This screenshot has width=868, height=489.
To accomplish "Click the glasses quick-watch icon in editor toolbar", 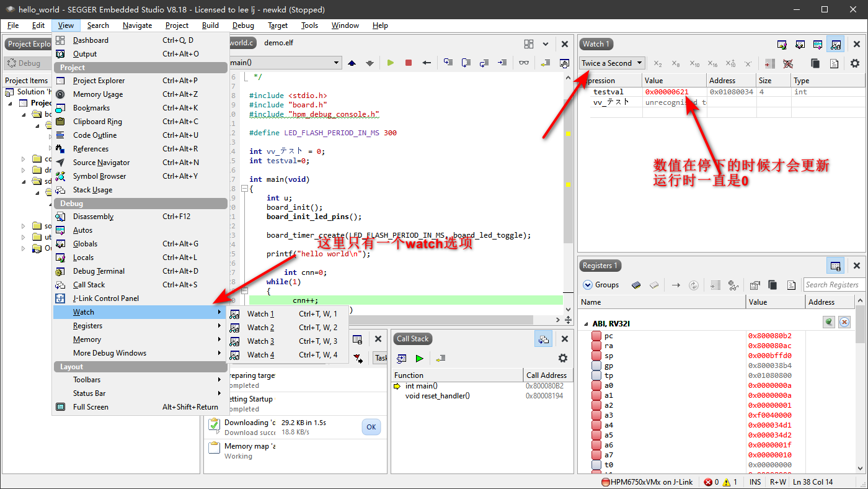I will pyautogui.click(x=525, y=63).
